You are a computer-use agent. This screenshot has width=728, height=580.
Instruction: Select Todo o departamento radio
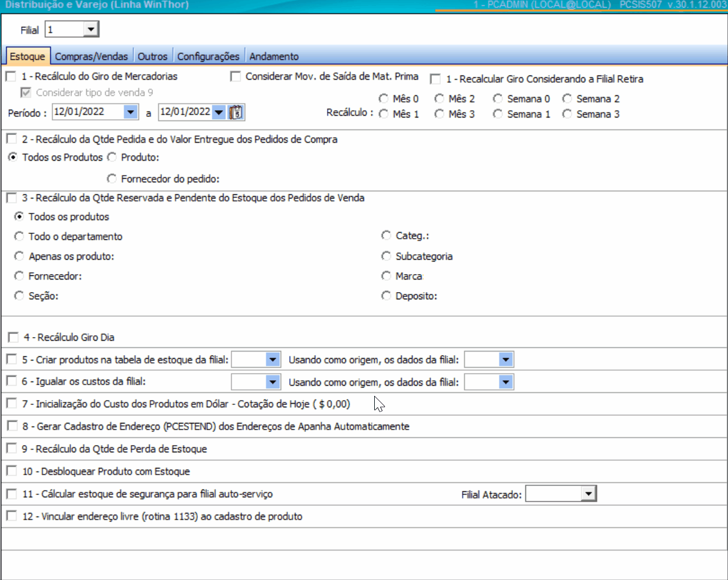19,236
